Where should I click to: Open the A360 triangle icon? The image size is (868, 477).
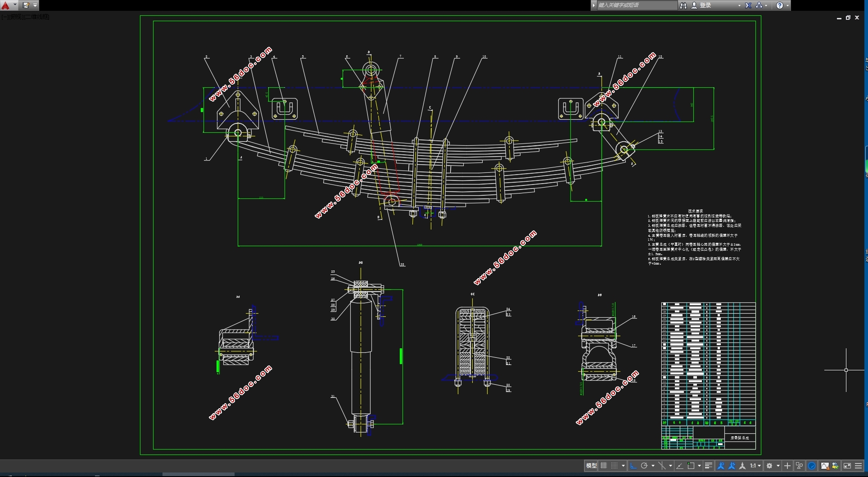pyautogui.click(x=759, y=5)
